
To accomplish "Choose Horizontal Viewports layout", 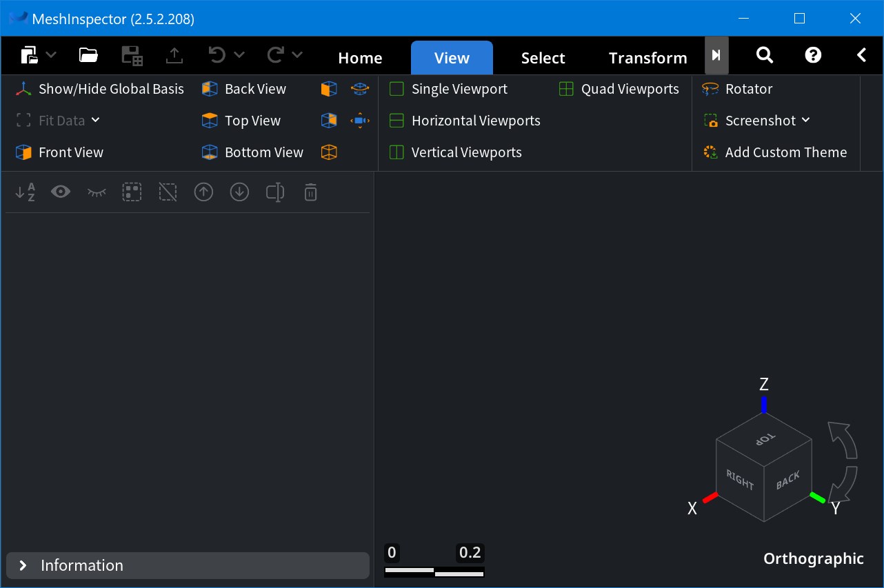I will pyautogui.click(x=465, y=121).
